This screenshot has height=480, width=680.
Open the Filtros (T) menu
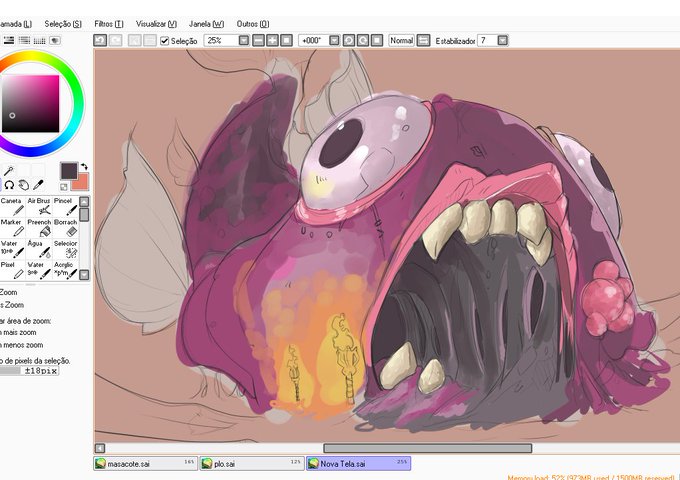(x=109, y=24)
